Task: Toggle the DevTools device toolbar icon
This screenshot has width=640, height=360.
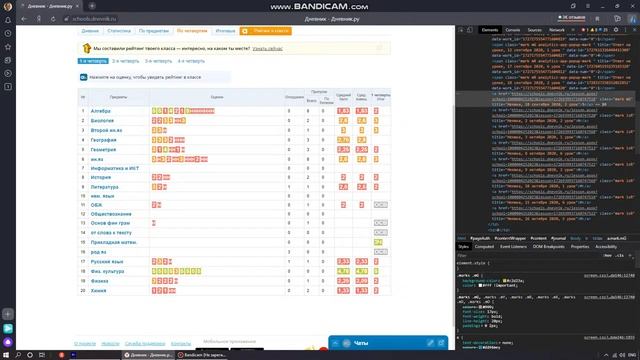Action: pyautogui.click(x=470, y=30)
